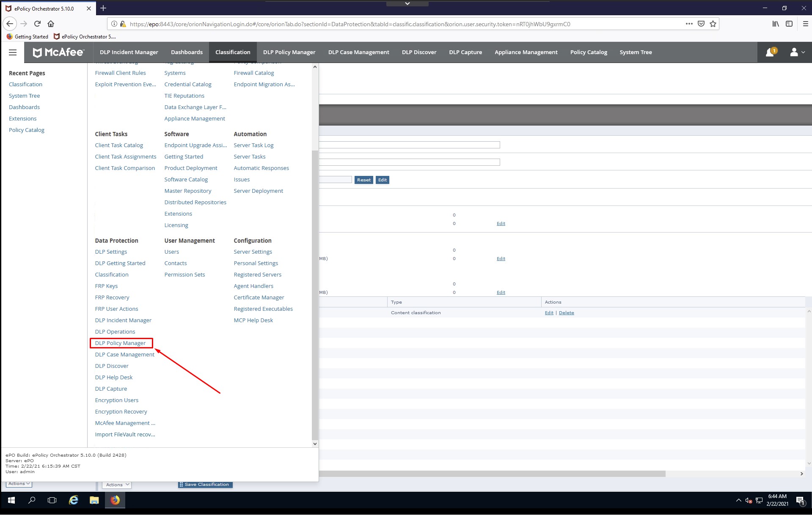
Task: Select DLP Policy Manager in menu
Action: (120, 343)
